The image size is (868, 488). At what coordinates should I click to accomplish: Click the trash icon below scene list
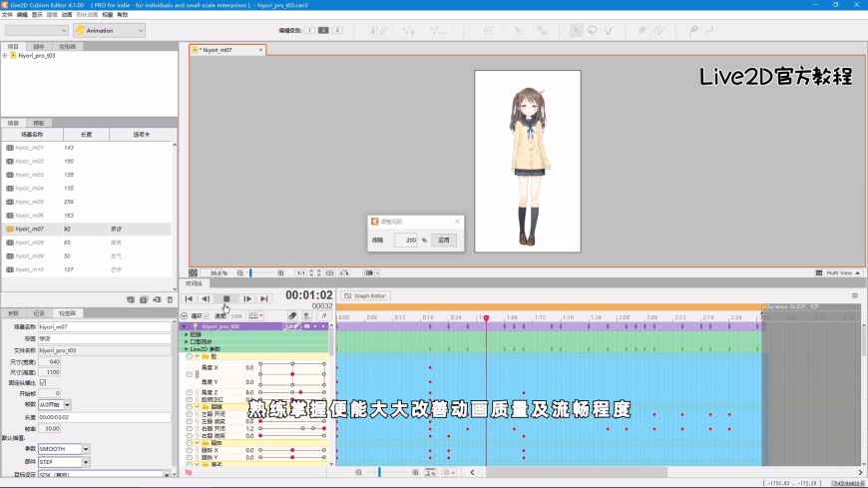click(170, 299)
